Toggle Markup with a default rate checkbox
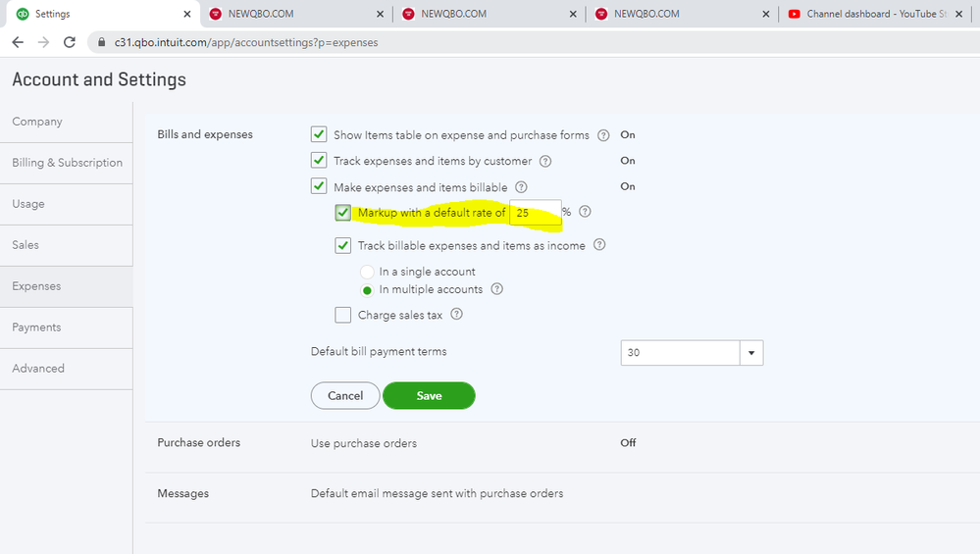The width and height of the screenshot is (980, 554). click(x=342, y=213)
